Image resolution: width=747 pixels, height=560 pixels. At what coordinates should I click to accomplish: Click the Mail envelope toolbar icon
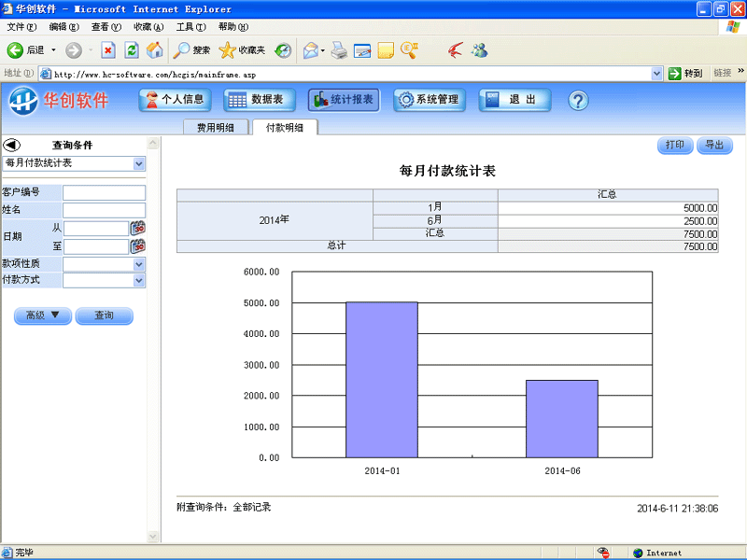(x=311, y=50)
